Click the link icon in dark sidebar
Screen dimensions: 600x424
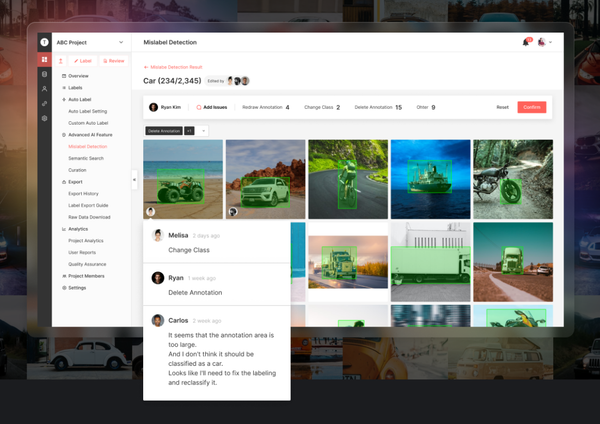(x=44, y=103)
